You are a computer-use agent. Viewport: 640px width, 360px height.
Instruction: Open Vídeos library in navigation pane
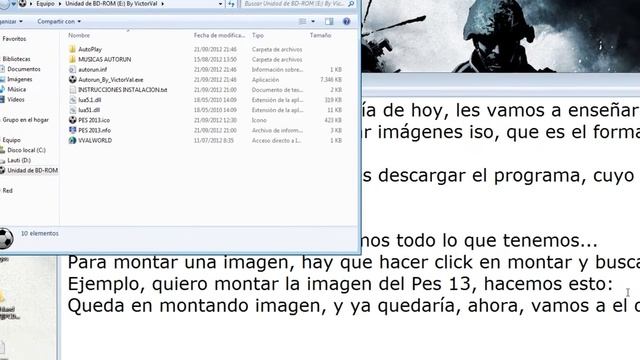point(16,100)
